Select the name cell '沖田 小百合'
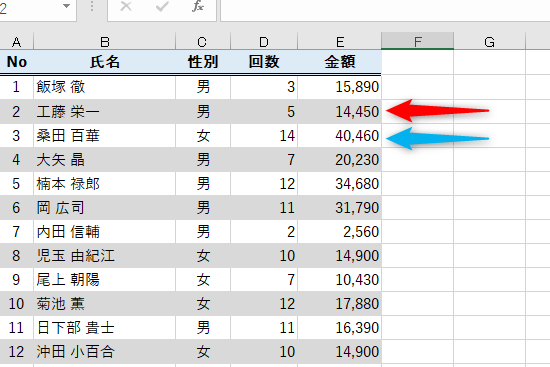Viewport: 550px width, 367px height. (105, 352)
